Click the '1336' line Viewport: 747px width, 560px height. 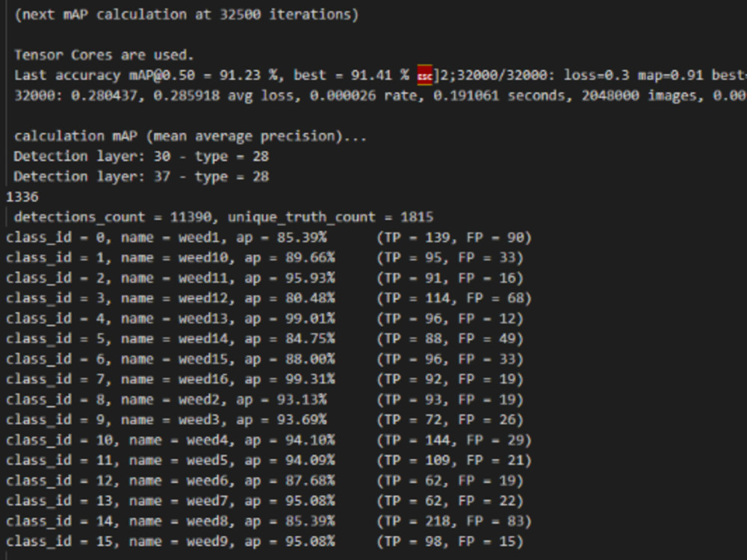pyautogui.click(x=22, y=196)
